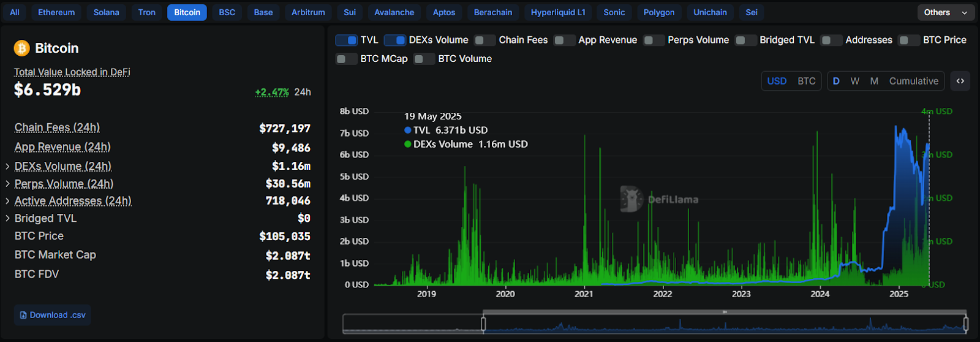Expand the Active Addresses (24h) row
The width and height of the screenshot is (980, 342).
point(7,200)
